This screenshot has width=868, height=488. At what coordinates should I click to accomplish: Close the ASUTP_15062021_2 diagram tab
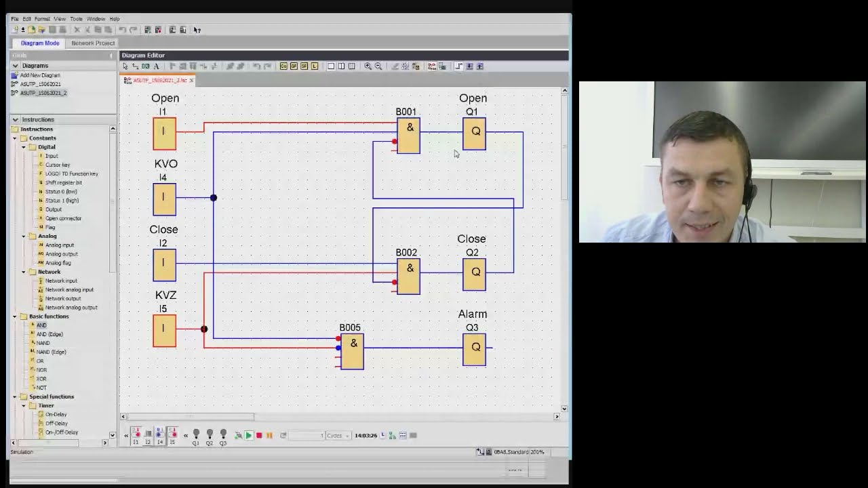pyautogui.click(x=191, y=81)
